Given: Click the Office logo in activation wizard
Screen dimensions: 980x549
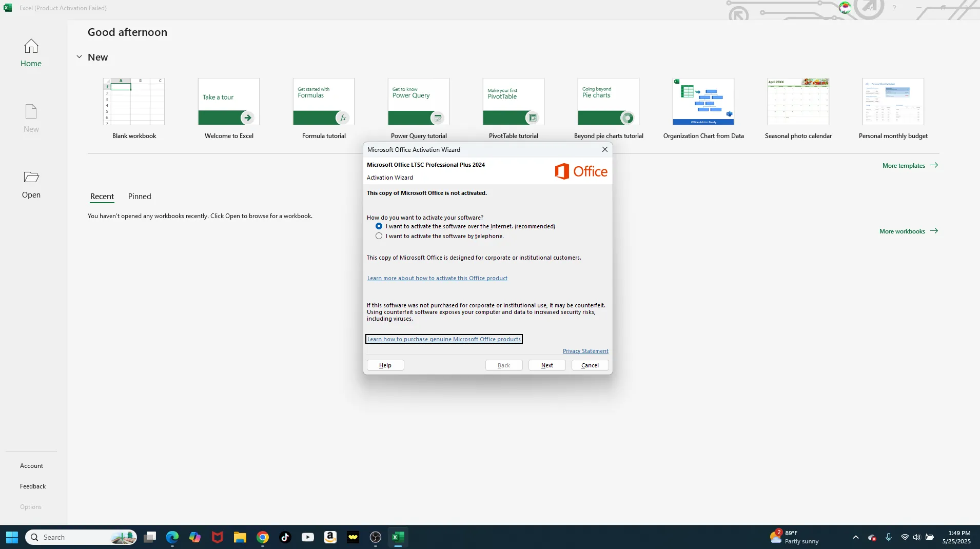Looking at the screenshot, I should [581, 171].
